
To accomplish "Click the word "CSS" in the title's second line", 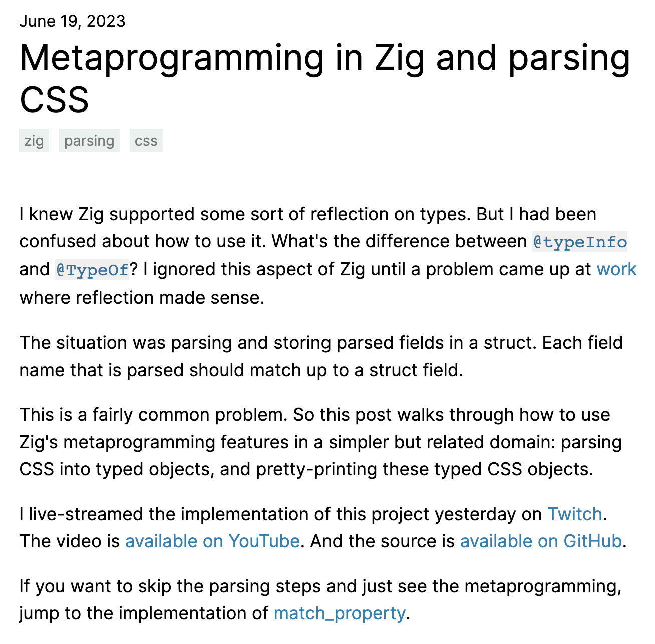I will click(x=54, y=99).
